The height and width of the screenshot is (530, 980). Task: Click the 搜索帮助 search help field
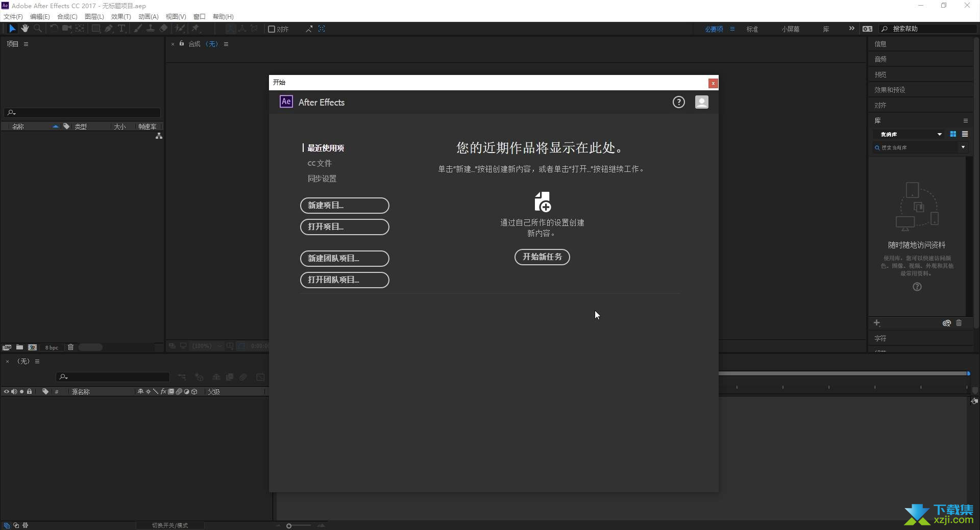pyautogui.click(x=929, y=29)
